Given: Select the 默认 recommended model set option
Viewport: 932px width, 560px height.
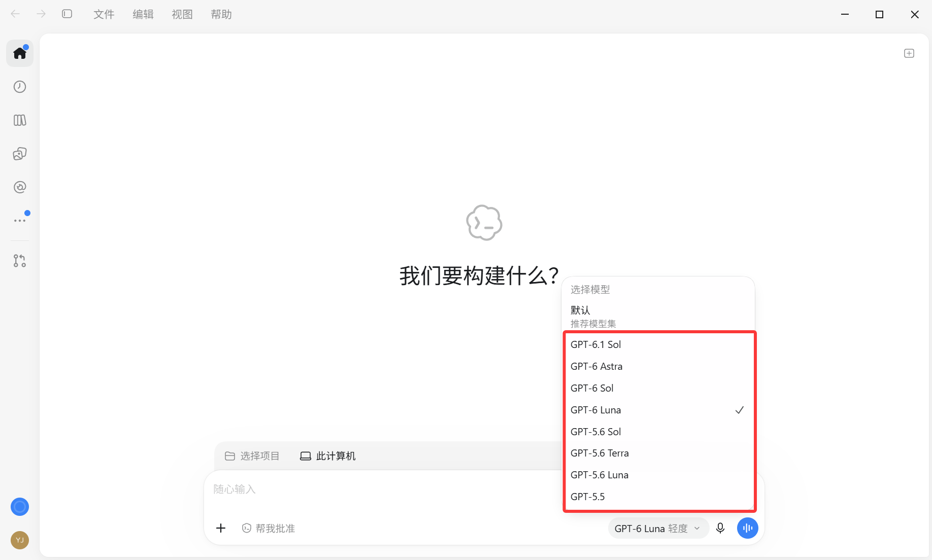Looking at the screenshot, I should 658,316.
